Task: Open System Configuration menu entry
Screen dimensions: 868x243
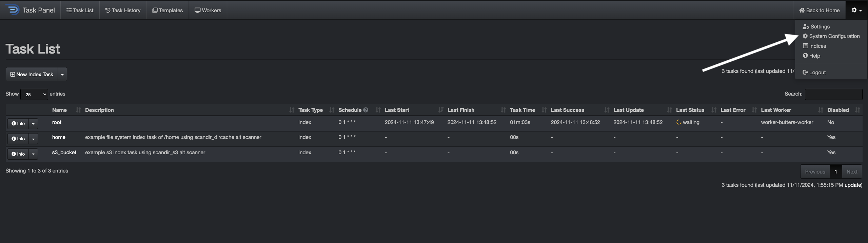Action: 831,36
